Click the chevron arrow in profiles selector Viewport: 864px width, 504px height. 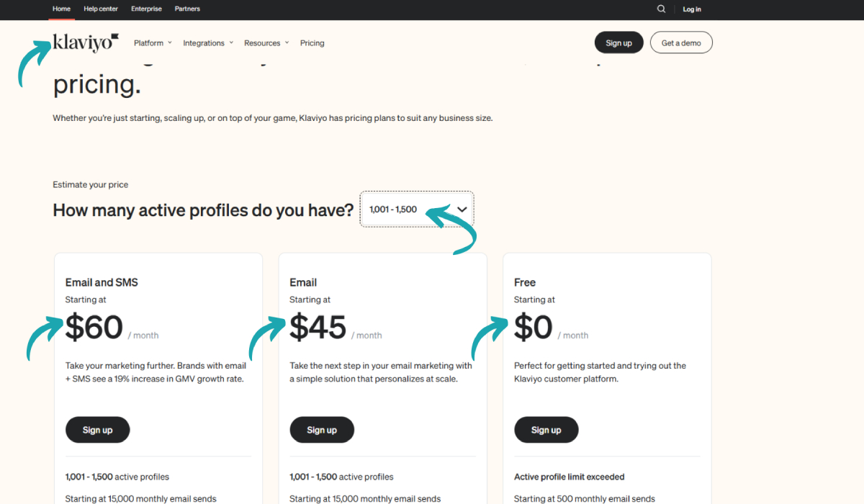point(462,210)
